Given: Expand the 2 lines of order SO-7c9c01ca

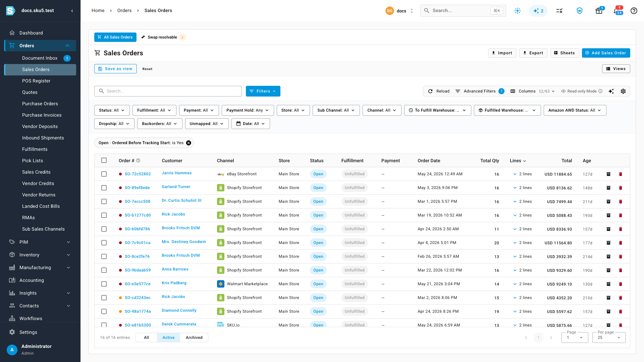Looking at the screenshot, I should click(x=522, y=243).
